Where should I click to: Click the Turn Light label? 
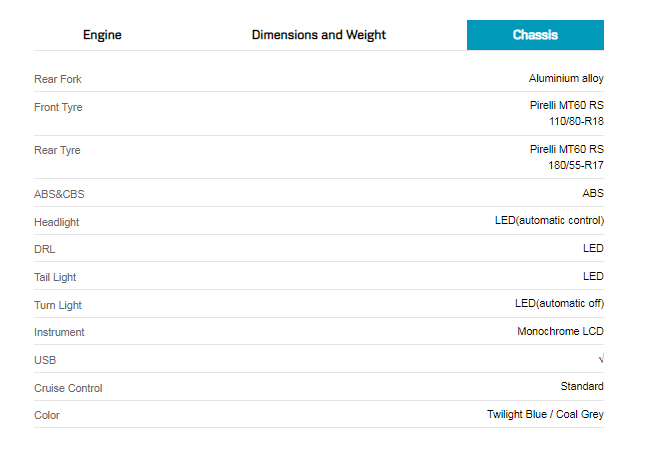pos(58,305)
